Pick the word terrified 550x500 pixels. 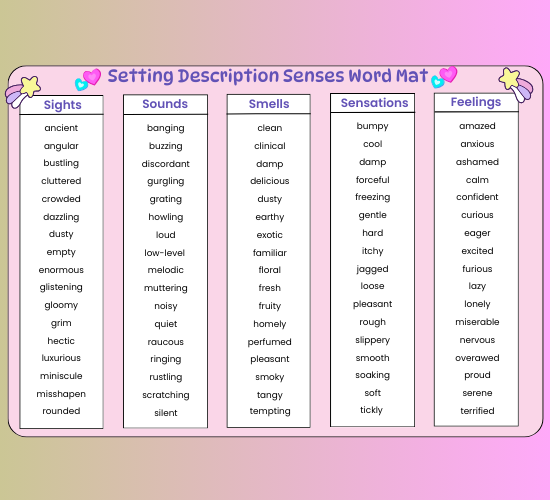pos(477,411)
